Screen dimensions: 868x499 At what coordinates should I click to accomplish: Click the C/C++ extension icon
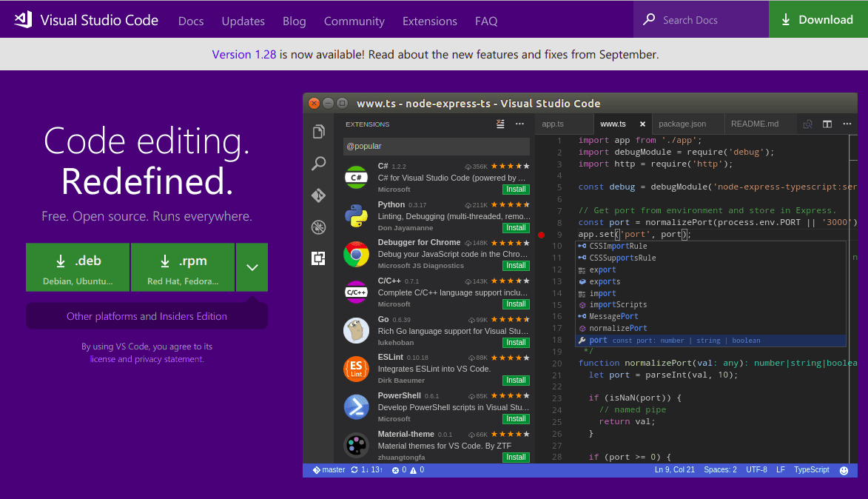356,292
